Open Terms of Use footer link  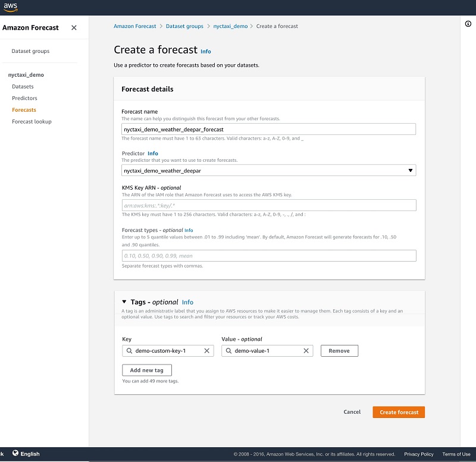(456, 454)
